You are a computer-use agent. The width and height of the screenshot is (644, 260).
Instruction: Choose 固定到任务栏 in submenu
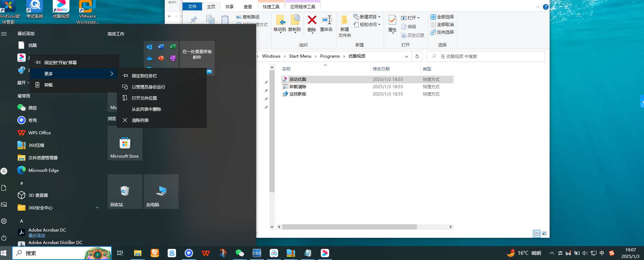(x=162, y=76)
